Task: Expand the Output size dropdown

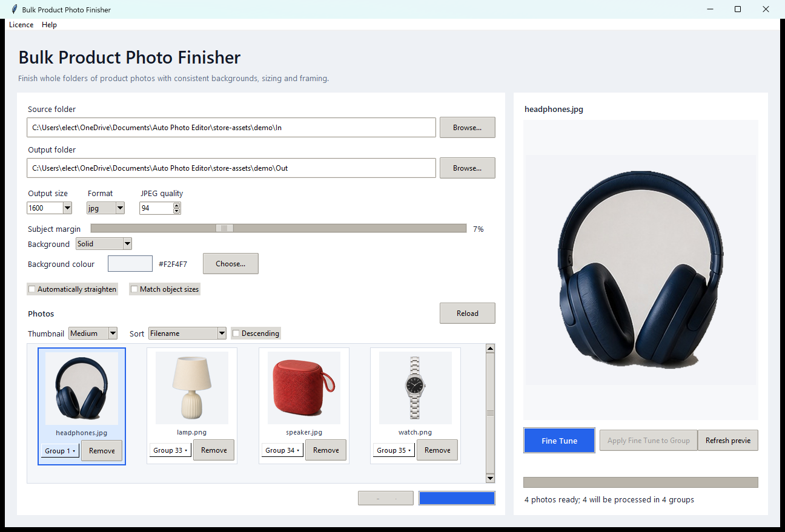Action: (x=67, y=208)
